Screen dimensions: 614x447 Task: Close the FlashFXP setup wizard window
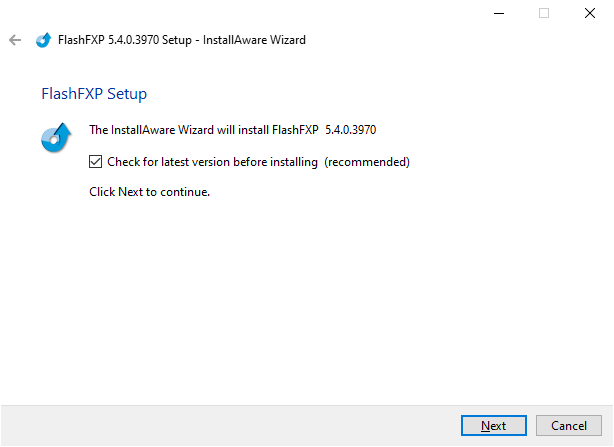click(x=590, y=13)
